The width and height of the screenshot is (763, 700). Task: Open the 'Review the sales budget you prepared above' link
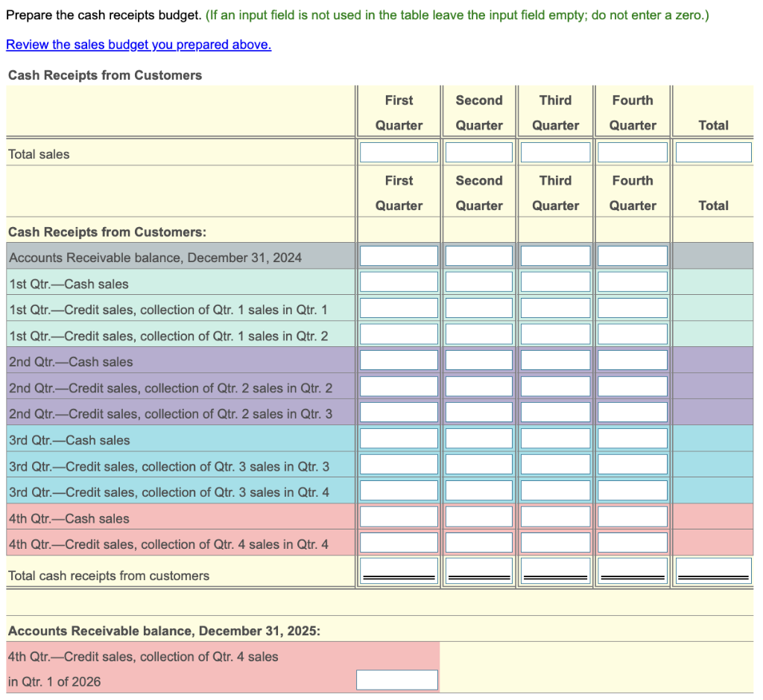[139, 45]
